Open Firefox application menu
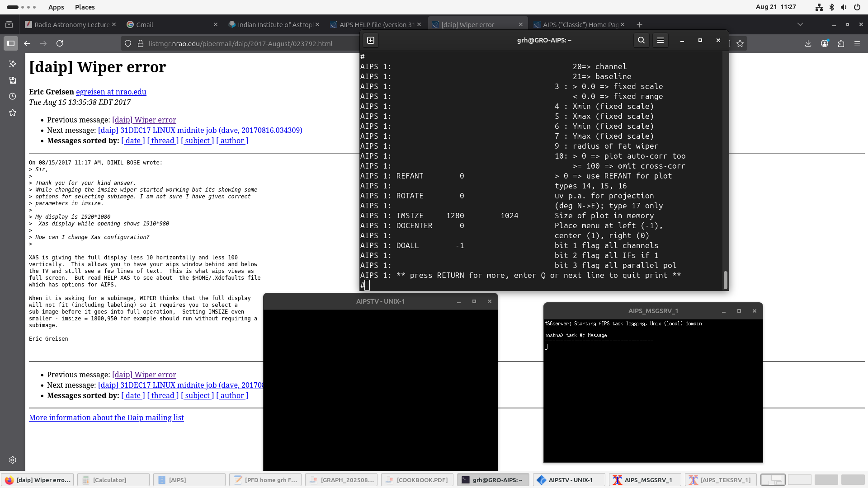This screenshot has height=488, width=868. click(x=857, y=43)
